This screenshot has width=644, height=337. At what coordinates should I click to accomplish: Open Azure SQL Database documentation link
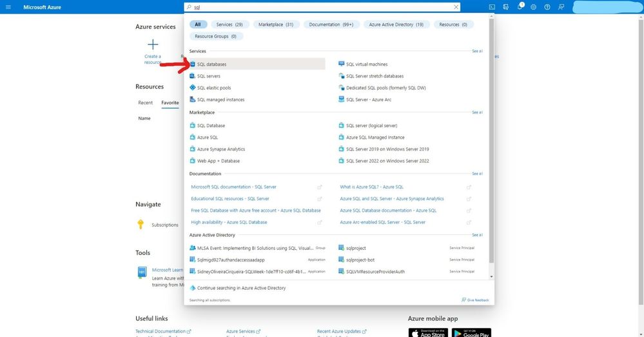coord(388,210)
